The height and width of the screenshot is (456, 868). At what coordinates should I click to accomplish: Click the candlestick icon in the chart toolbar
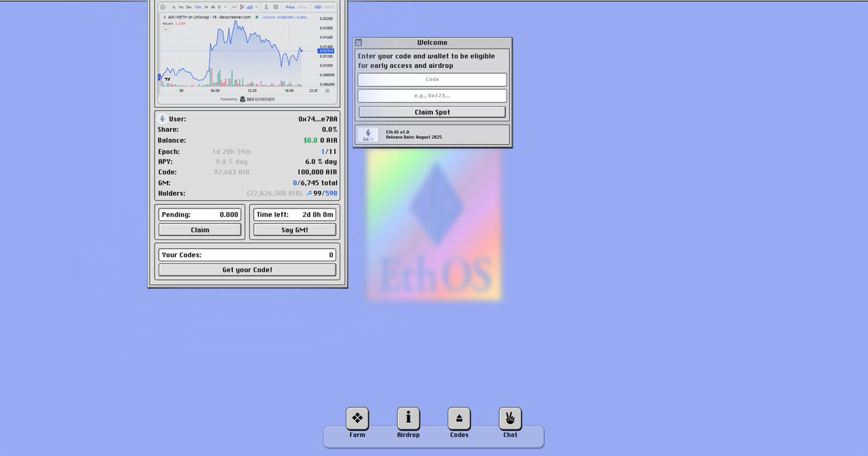coord(242,7)
